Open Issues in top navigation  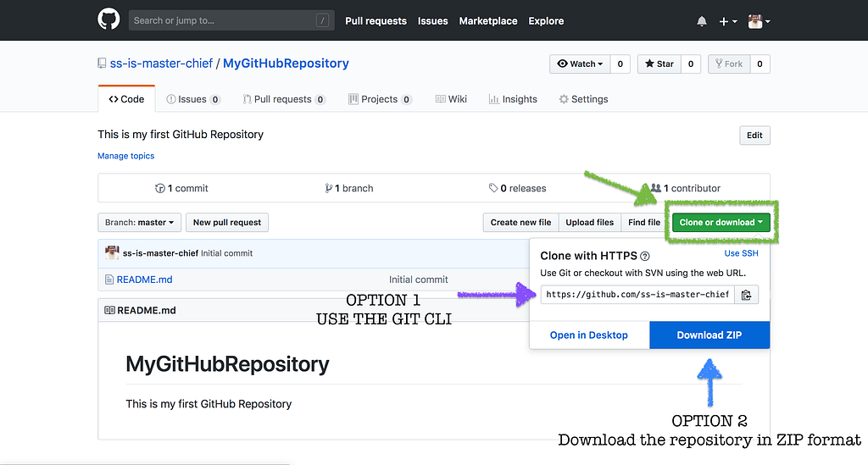click(x=433, y=21)
